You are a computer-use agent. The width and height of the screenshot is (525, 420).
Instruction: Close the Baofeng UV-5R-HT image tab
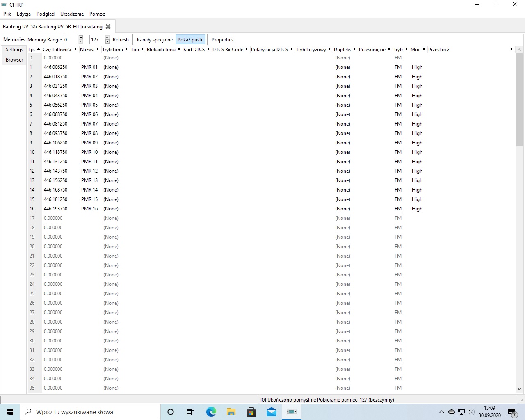[x=108, y=27]
